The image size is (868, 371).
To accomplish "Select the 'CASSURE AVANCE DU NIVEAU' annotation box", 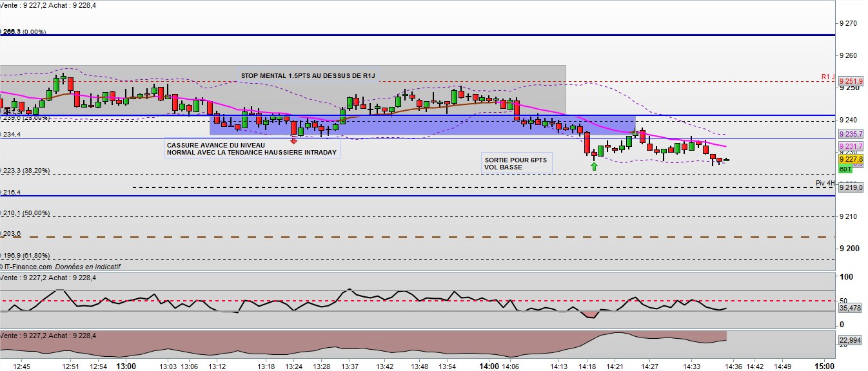I will pos(252,149).
